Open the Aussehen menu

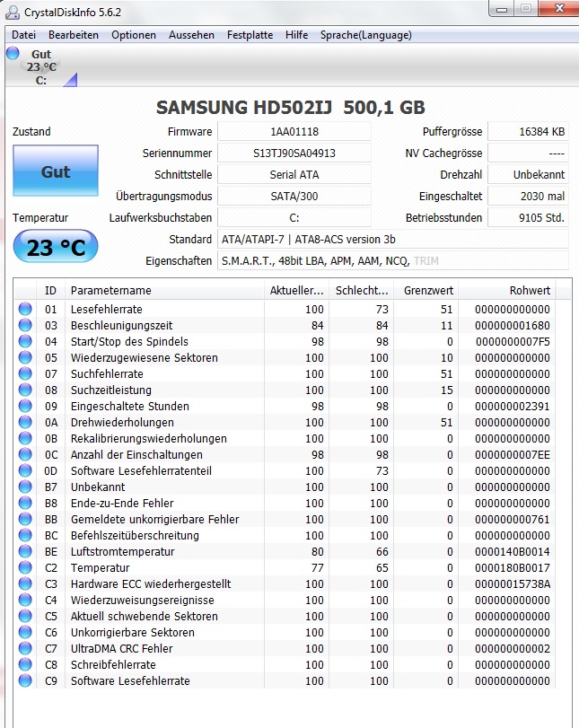(x=191, y=35)
